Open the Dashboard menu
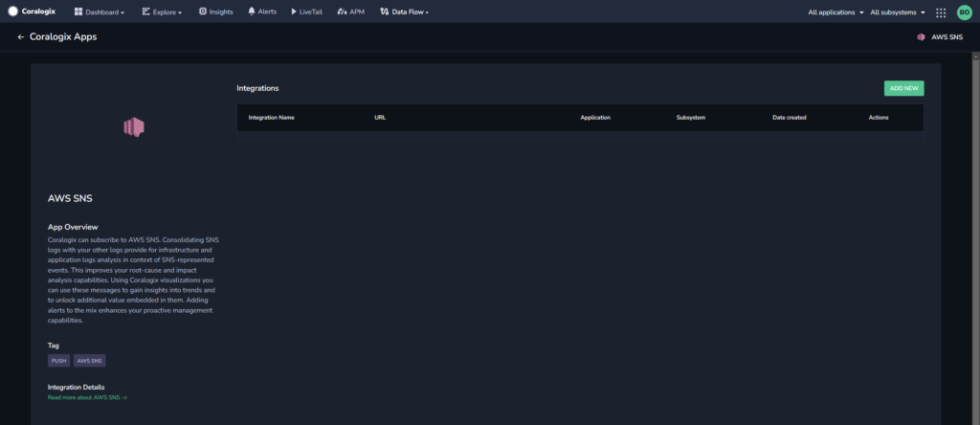Viewport: 980px width, 425px height. pos(100,11)
